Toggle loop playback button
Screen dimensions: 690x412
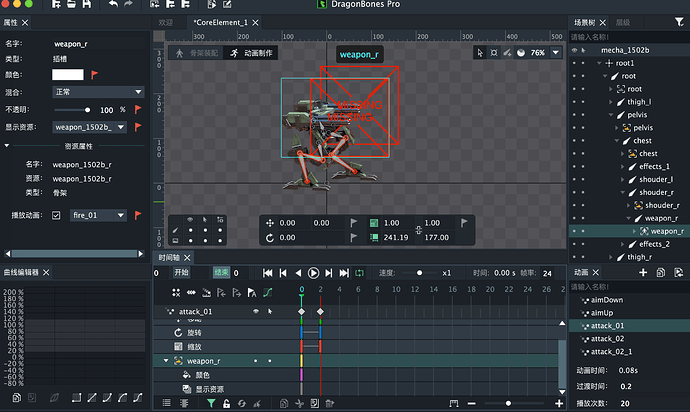tap(359, 273)
